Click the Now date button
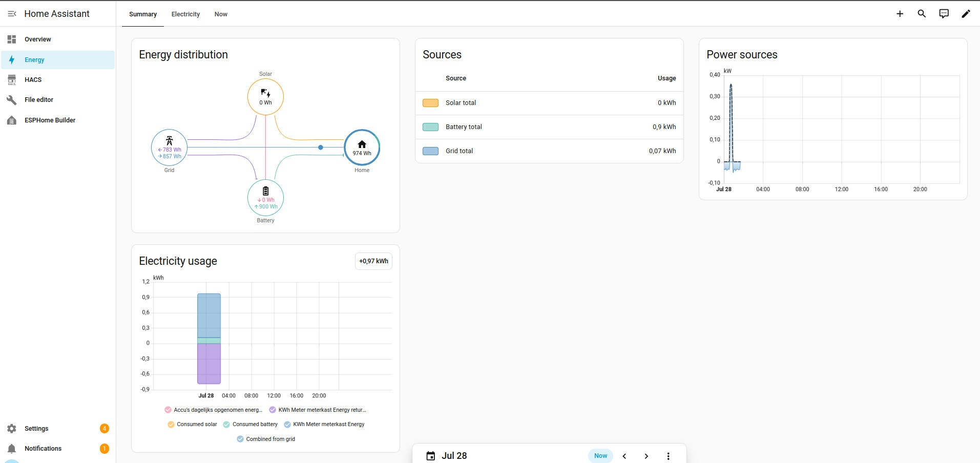Viewport: 980px width, 463px height. click(x=600, y=456)
